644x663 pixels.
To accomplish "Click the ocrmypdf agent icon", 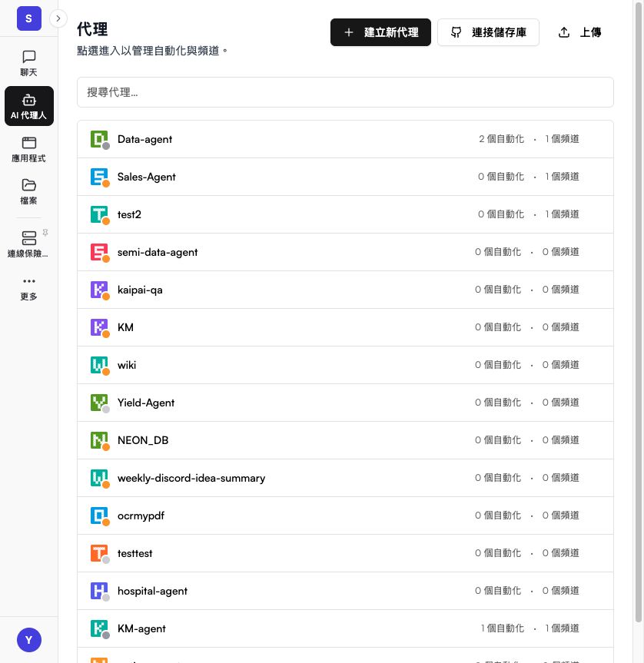I will coord(100,515).
